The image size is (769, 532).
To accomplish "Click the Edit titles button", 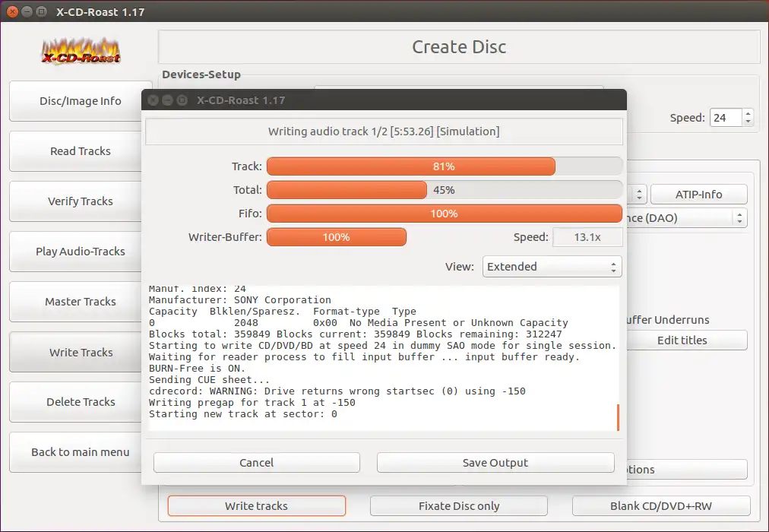I will point(687,340).
